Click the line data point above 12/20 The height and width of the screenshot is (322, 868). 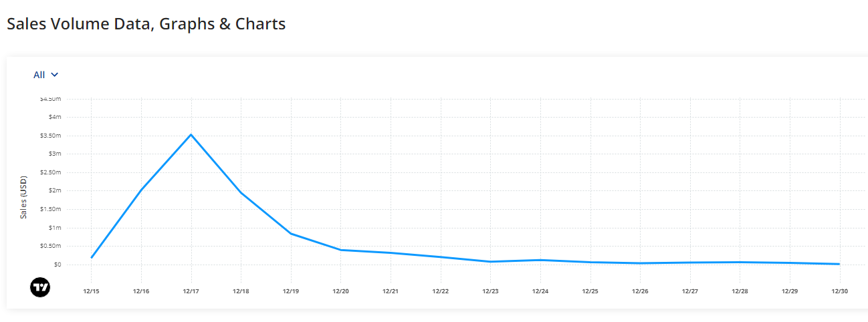340,250
